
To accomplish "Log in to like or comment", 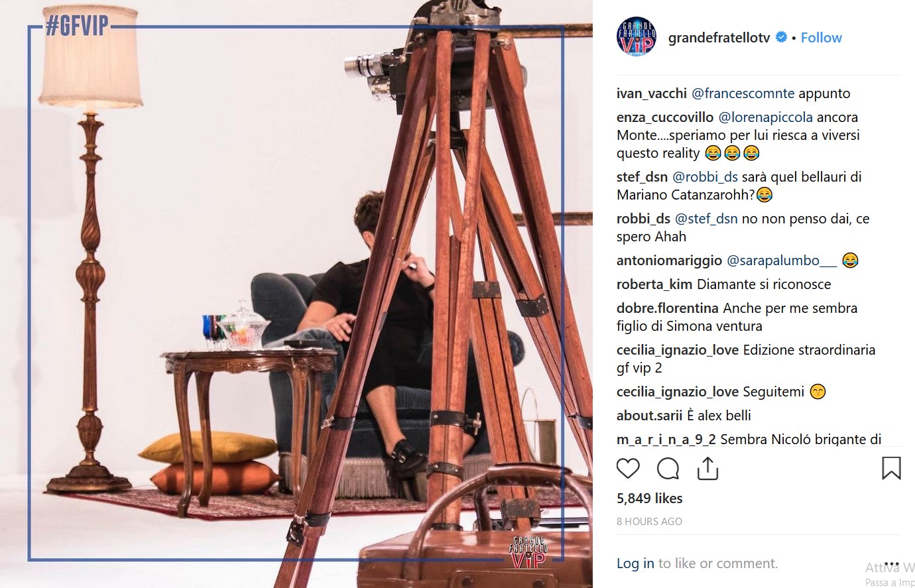I will (x=635, y=563).
